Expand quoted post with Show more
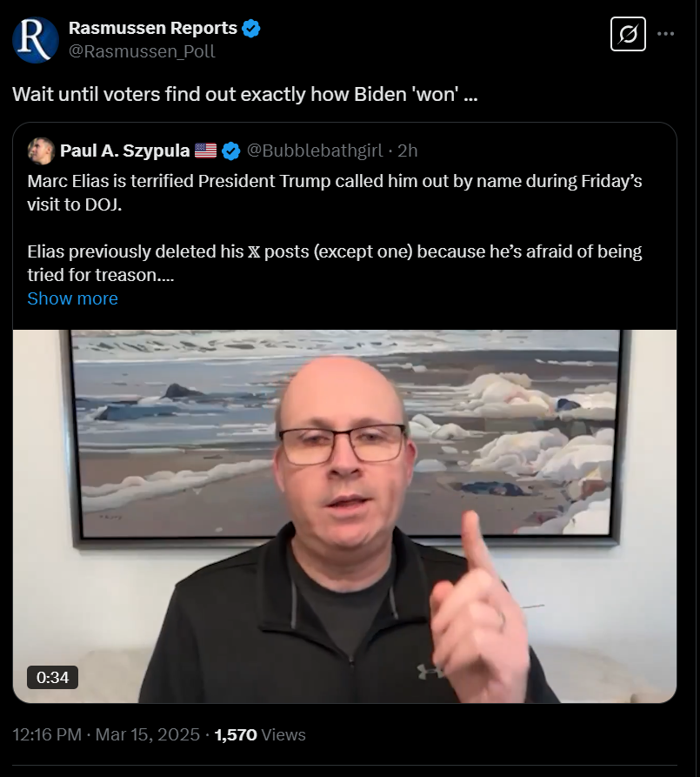Screen dimensions: 700x777 coord(72,298)
